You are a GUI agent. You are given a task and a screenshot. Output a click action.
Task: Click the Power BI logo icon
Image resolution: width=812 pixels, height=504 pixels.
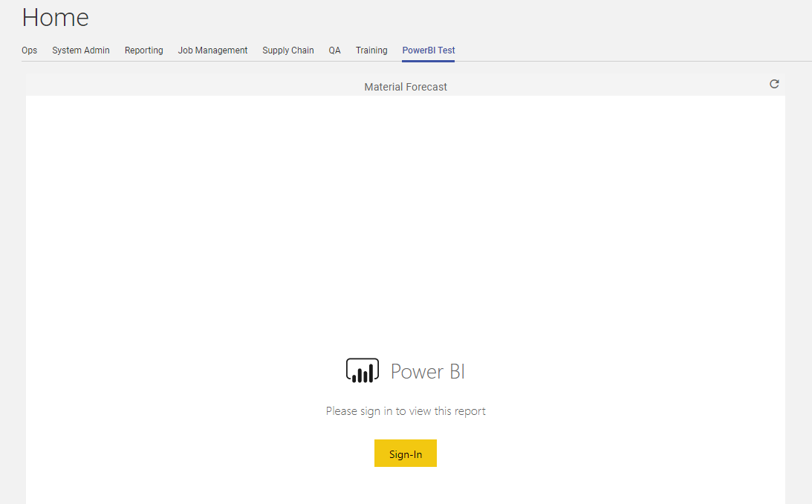point(362,370)
